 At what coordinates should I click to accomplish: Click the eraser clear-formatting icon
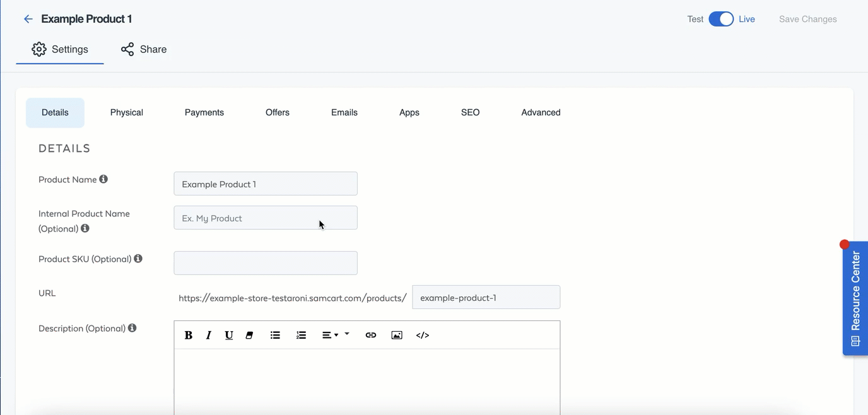249,335
